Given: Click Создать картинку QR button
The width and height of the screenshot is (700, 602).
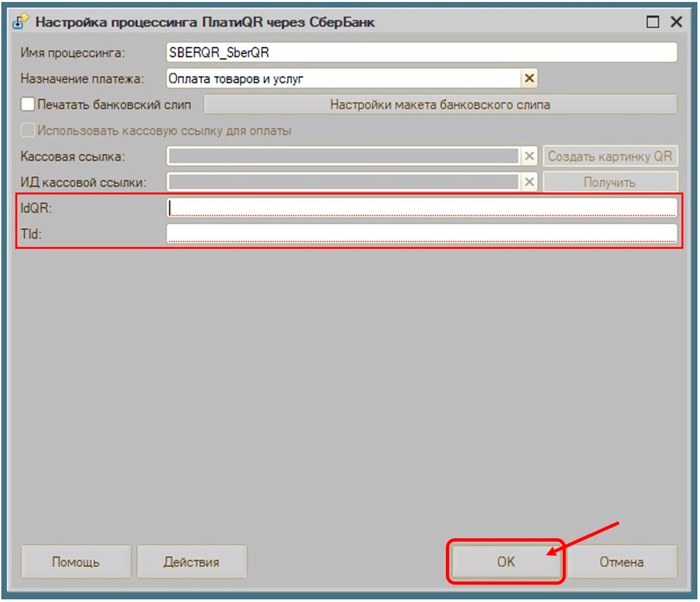Looking at the screenshot, I should coord(610,156).
